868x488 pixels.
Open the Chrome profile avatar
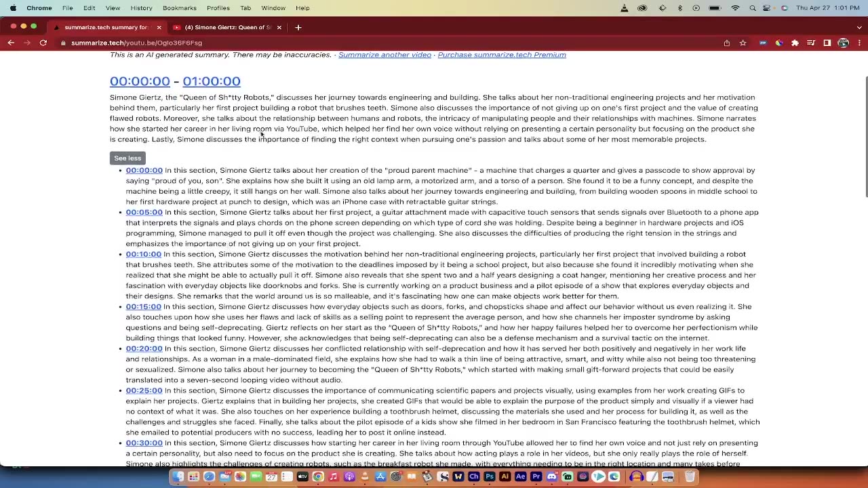coord(844,43)
